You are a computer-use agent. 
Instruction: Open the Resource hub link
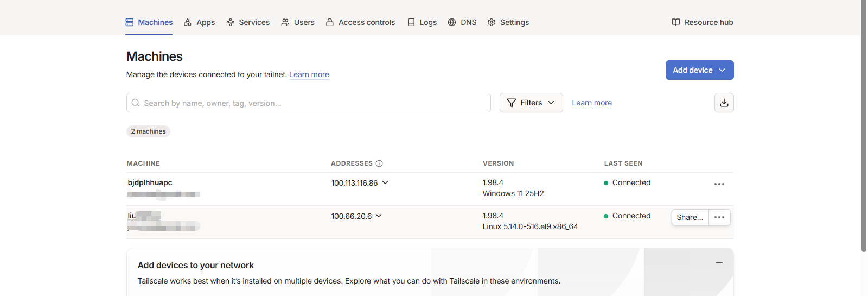(x=703, y=22)
